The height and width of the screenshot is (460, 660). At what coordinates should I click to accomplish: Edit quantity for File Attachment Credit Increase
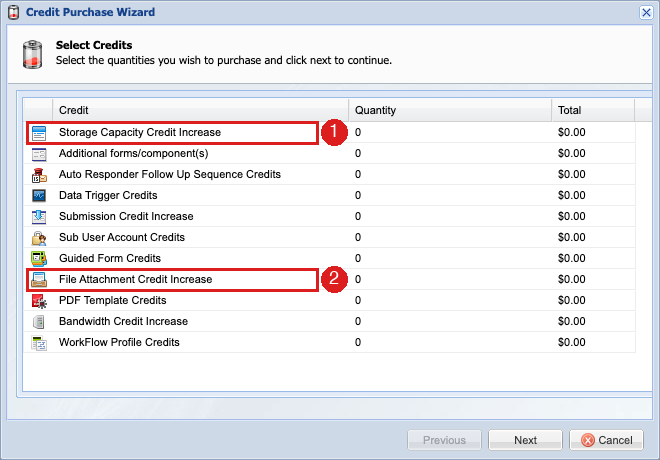click(x=450, y=279)
